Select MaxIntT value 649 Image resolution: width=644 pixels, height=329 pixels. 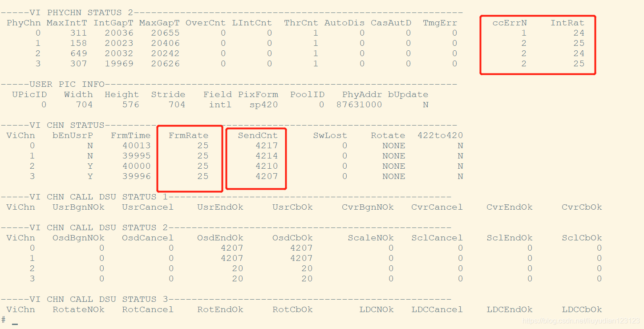pos(78,53)
